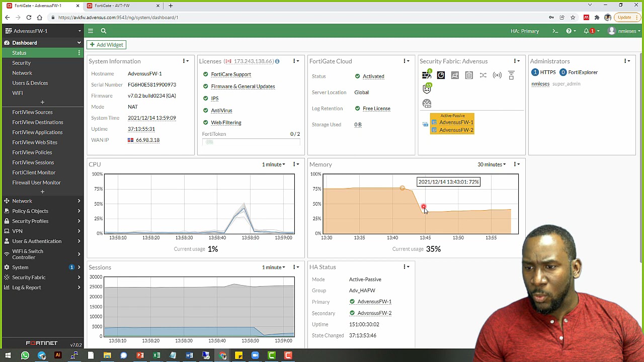Open Licenses widget options menu
This screenshot has height=362, width=644.
coord(296,61)
